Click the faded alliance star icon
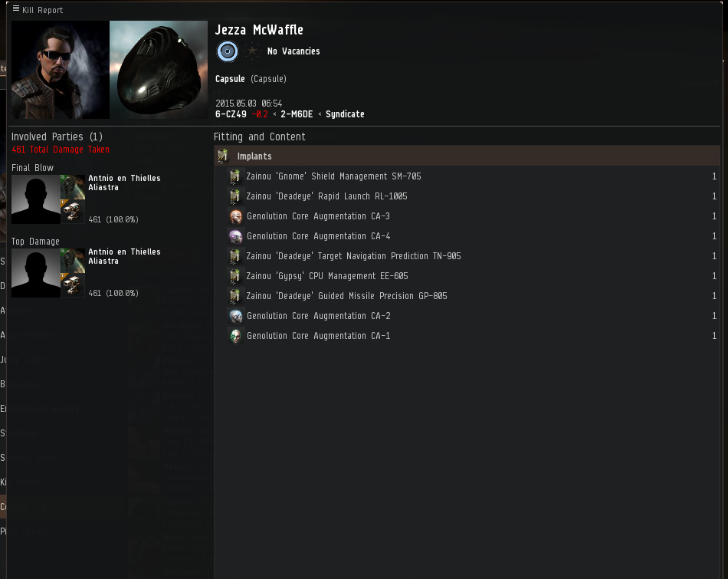 coord(252,51)
